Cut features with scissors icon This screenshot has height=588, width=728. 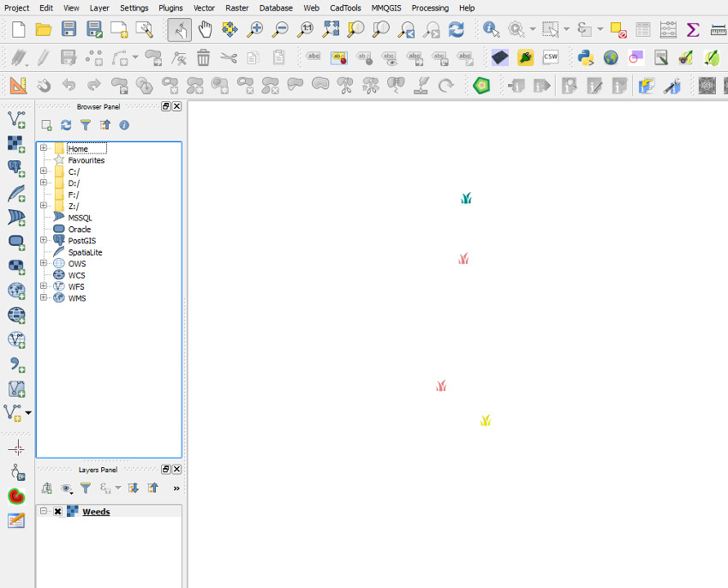point(229,57)
